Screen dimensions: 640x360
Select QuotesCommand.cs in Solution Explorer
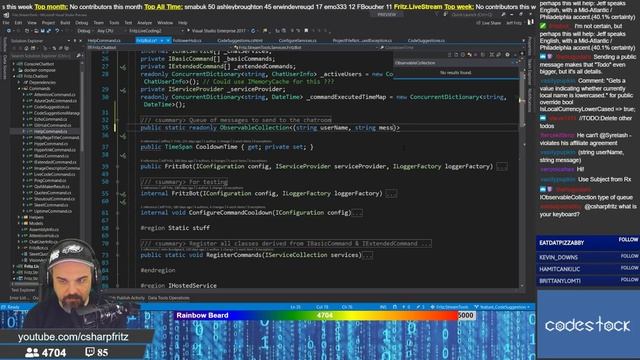click(53, 193)
